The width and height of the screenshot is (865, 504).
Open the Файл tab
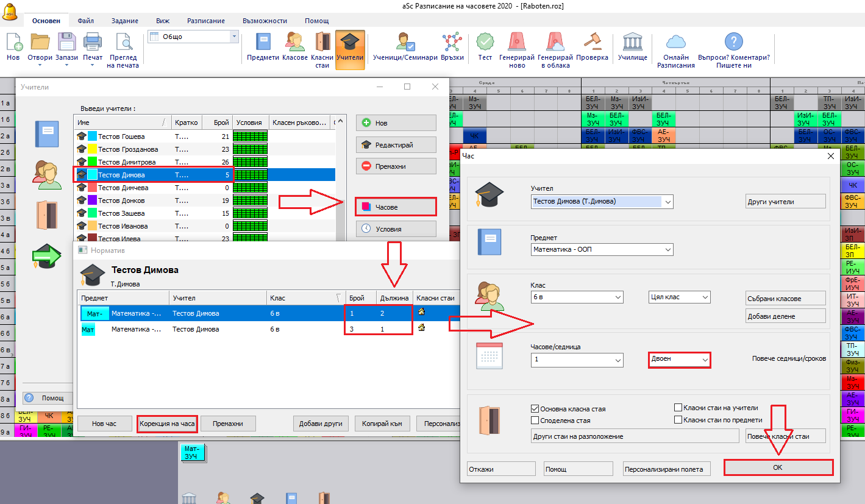(86, 21)
